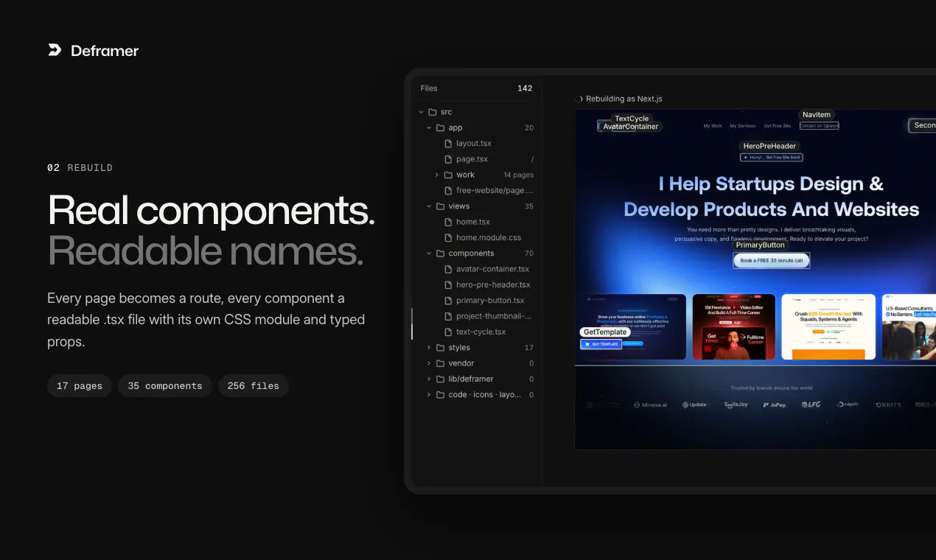Expand the styles folder chevron

point(430,348)
